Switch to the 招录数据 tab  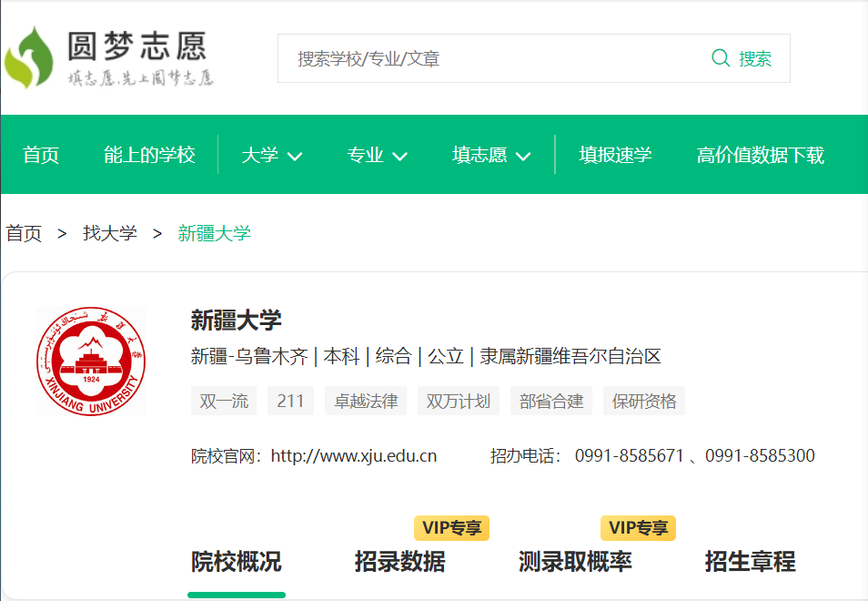click(x=400, y=562)
